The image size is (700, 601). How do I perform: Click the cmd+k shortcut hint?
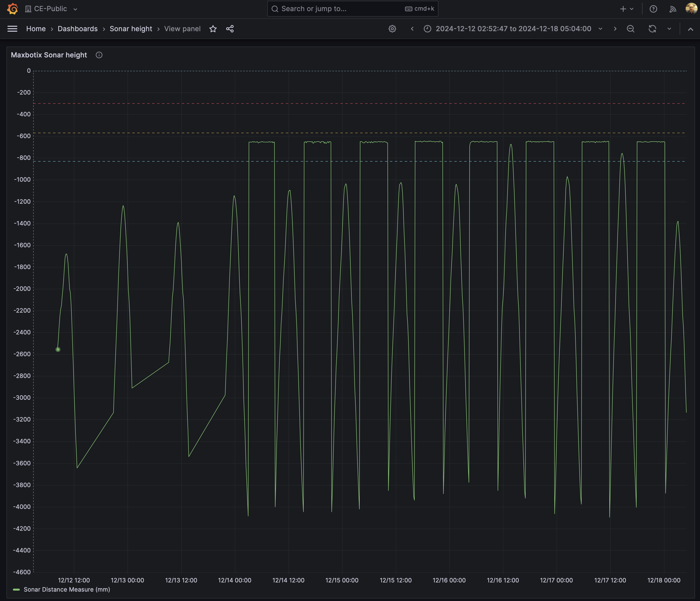[x=420, y=9]
